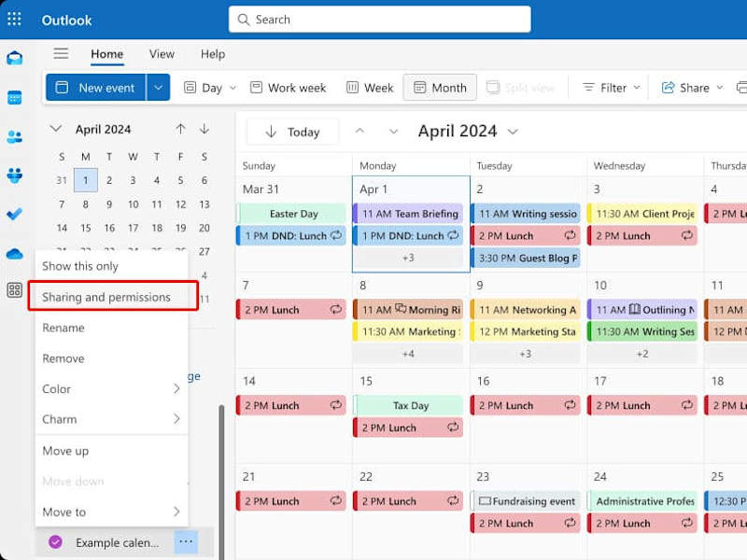Viewport: 747px width, 560px height.
Task: Expand Charm submenu
Action: pos(111,419)
